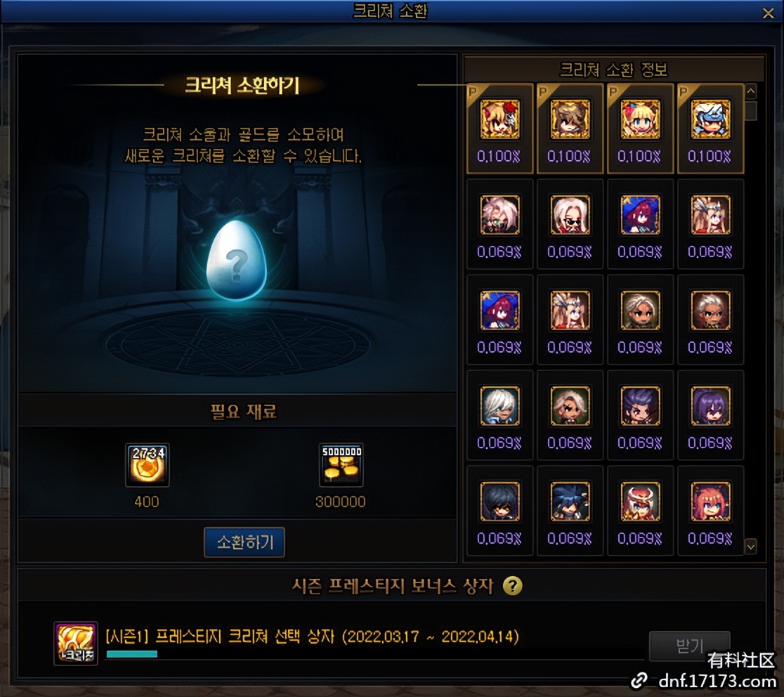The height and width of the screenshot is (697, 784).
Task: Select the blue-helmet premium creature in top row
Action: pos(710,119)
